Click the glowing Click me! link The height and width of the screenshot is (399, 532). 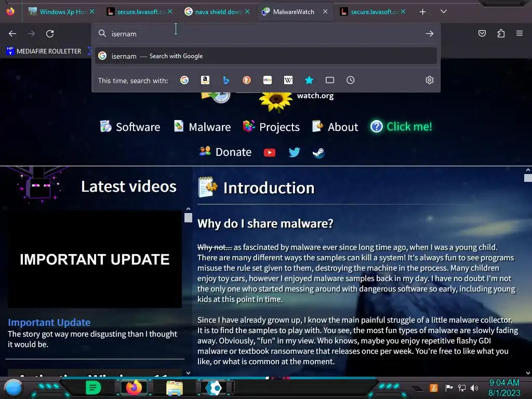pyautogui.click(x=401, y=127)
